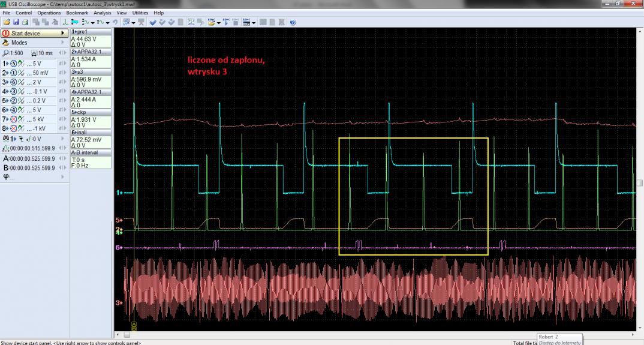The height and width of the screenshot is (345, 644).
Task: Toggle channel 8 disabled input icon
Action: (13, 129)
